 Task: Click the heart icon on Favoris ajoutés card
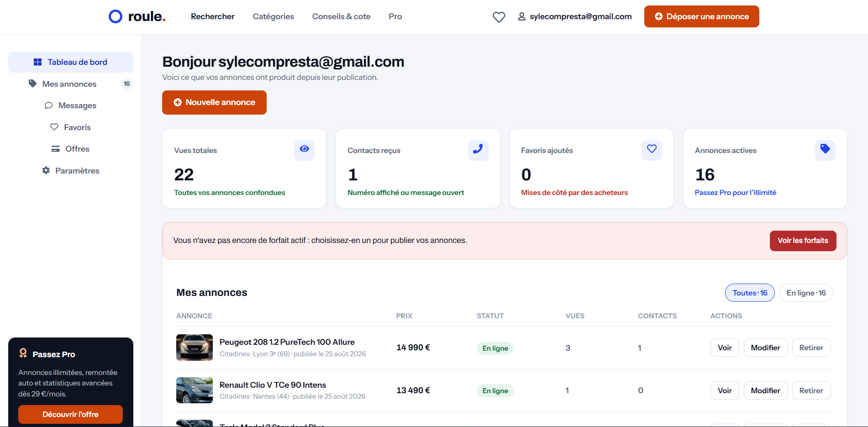pyautogui.click(x=652, y=149)
